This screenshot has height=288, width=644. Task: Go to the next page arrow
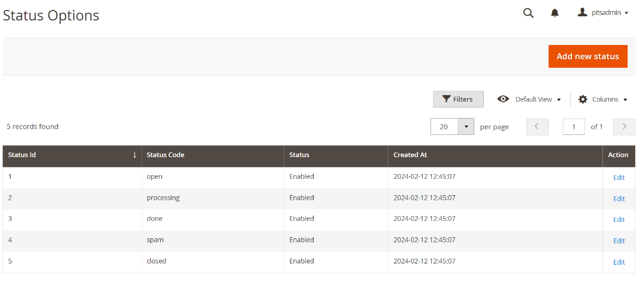point(624,127)
